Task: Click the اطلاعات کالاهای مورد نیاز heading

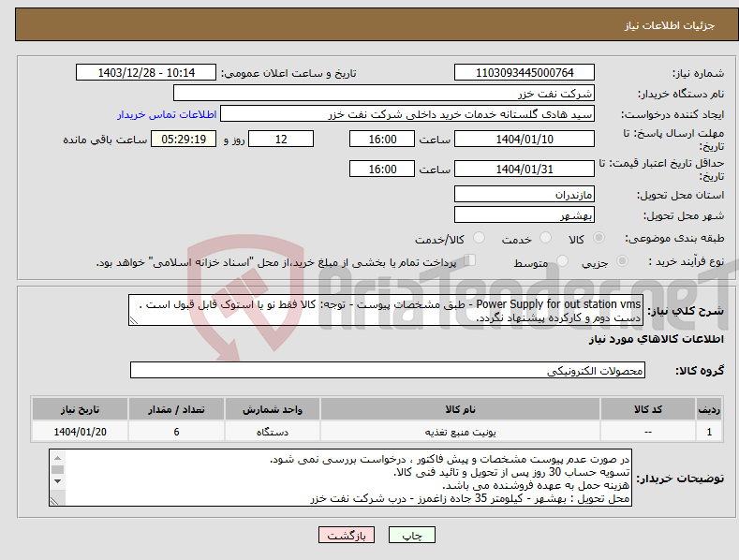Action: click(x=656, y=339)
